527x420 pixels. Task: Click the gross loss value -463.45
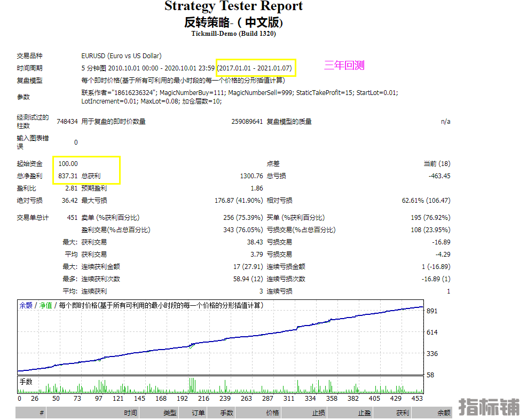coord(439,176)
